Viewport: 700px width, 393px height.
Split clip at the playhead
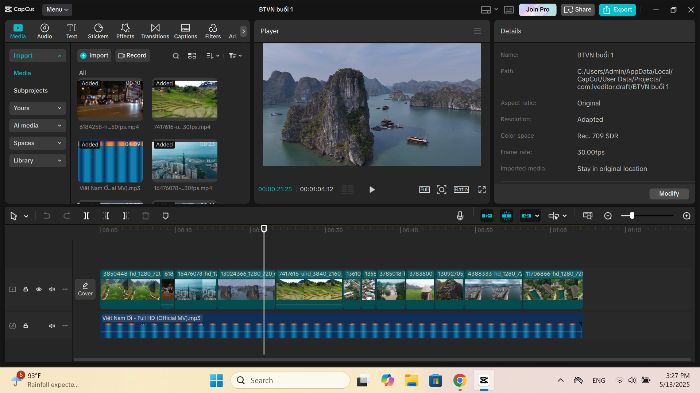86,216
